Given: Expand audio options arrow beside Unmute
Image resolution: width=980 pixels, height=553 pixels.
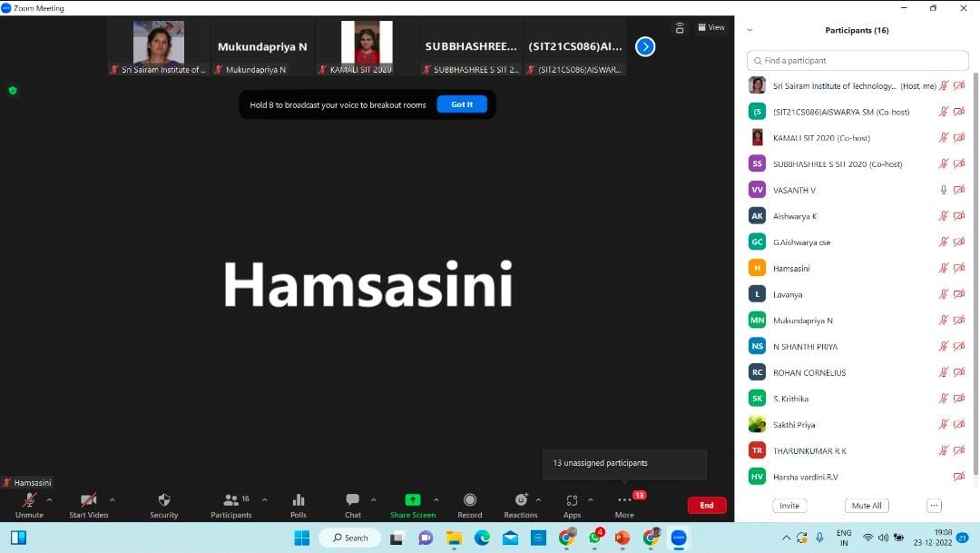Looking at the screenshot, I should pyautogui.click(x=49, y=499).
